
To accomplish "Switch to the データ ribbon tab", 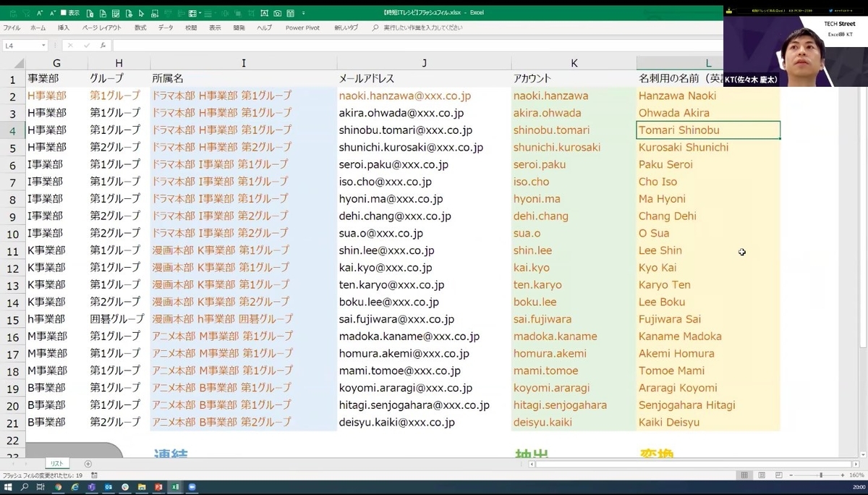I will (166, 27).
